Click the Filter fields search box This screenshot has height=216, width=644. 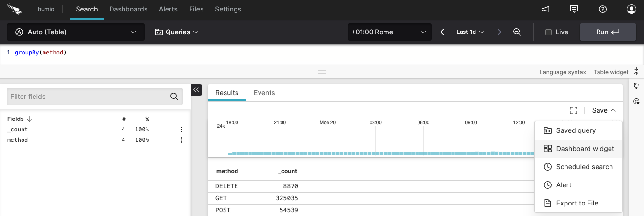(x=89, y=97)
